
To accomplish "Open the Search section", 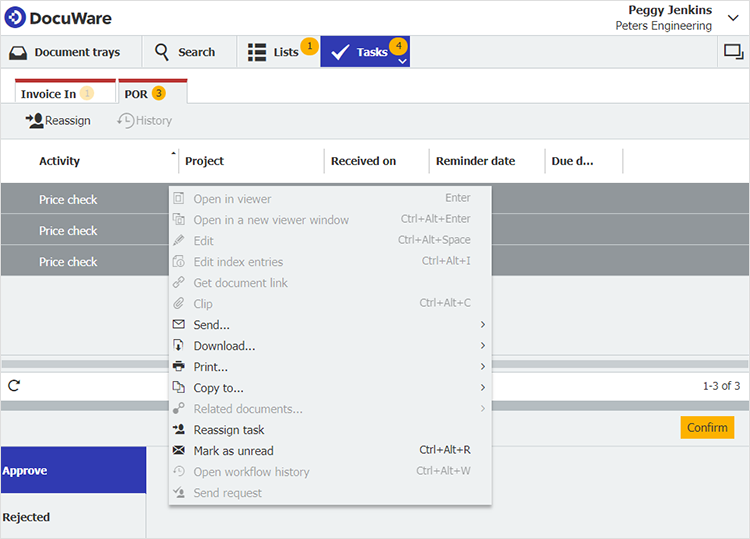I will tap(186, 52).
